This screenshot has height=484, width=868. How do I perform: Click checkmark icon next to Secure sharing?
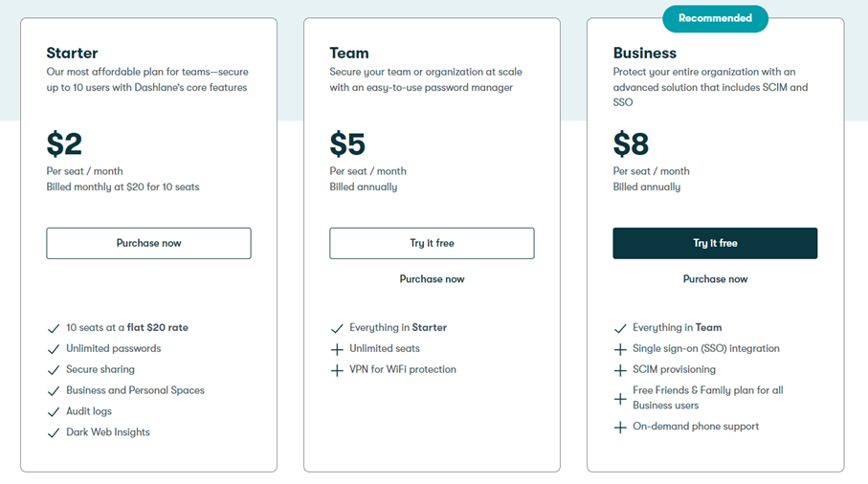[x=54, y=370]
